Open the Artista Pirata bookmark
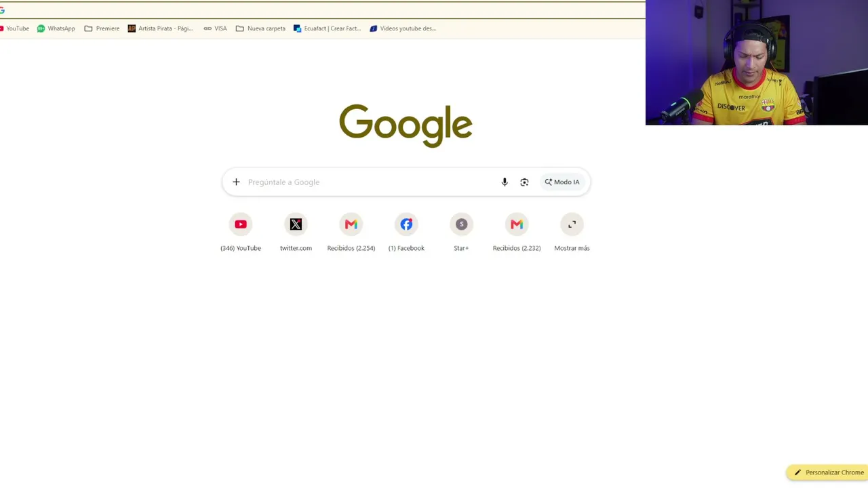This screenshot has width=868, height=488. click(x=161, y=28)
